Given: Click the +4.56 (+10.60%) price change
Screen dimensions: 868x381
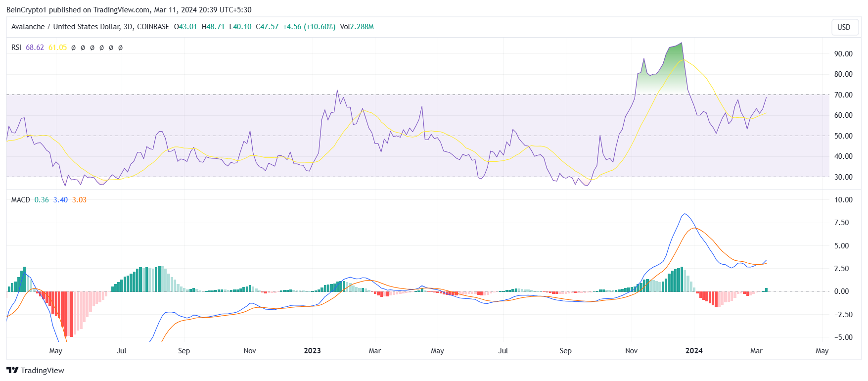Looking at the screenshot, I should [x=309, y=27].
